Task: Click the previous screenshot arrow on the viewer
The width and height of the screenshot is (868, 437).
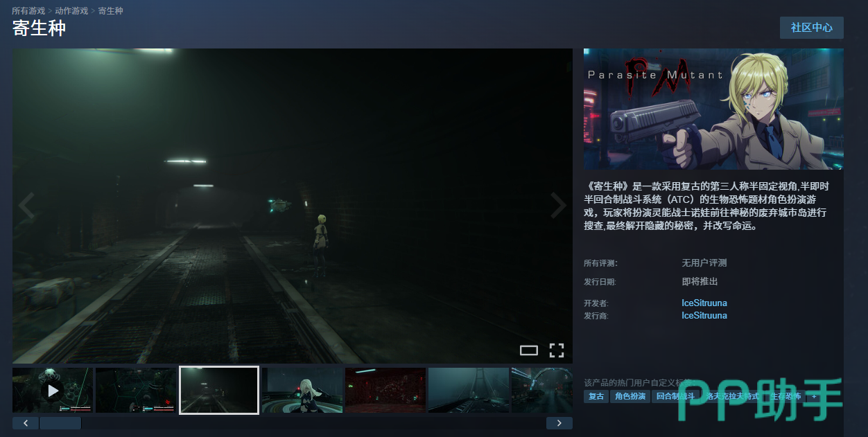Action: click(26, 206)
